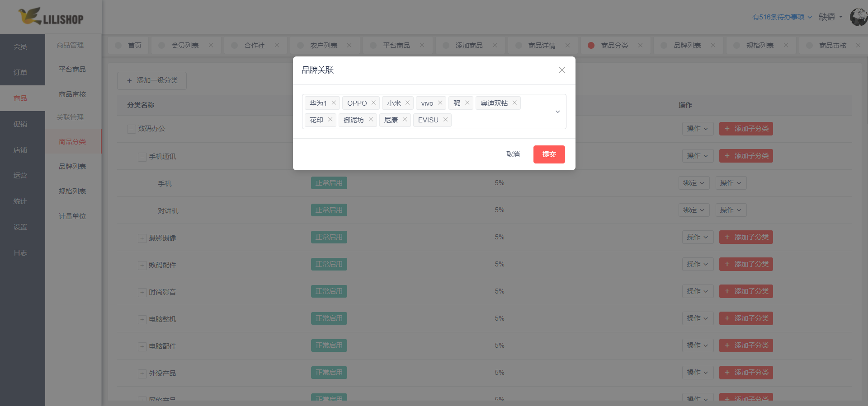Open the user avatar at top right
This screenshot has width=868, height=406.
tap(859, 17)
